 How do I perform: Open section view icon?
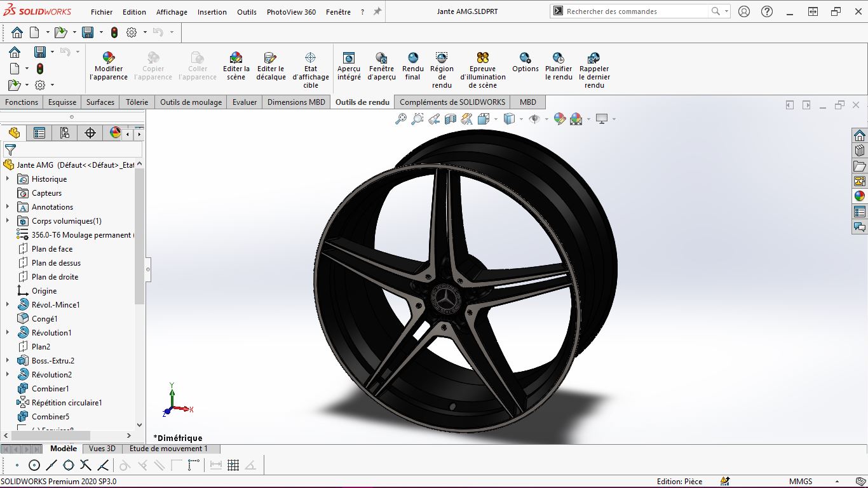click(451, 119)
